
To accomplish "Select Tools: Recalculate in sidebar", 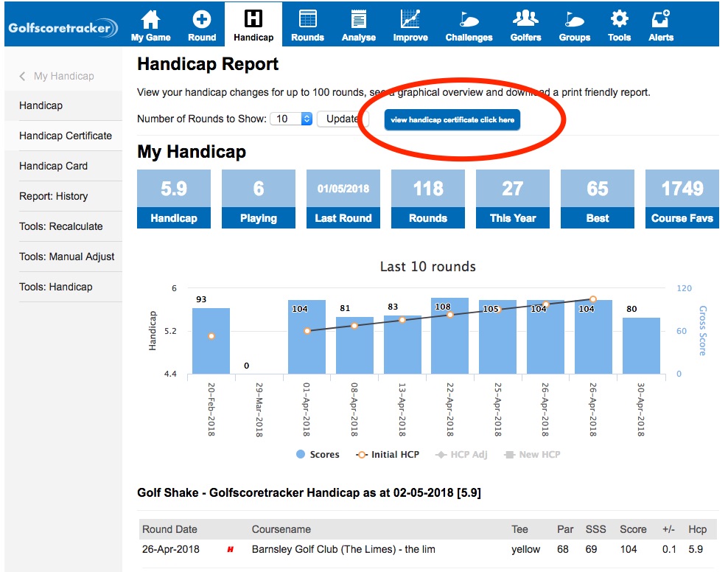I will [x=61, y=226].
